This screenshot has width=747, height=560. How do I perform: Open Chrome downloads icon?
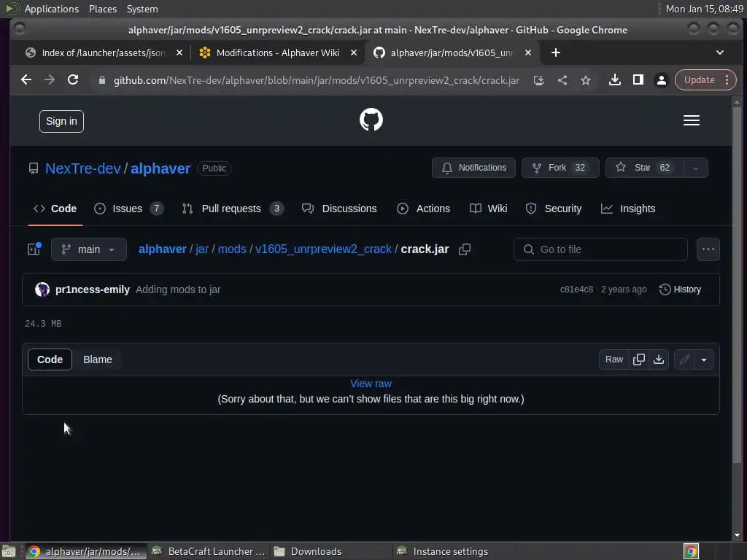[614, 80]
